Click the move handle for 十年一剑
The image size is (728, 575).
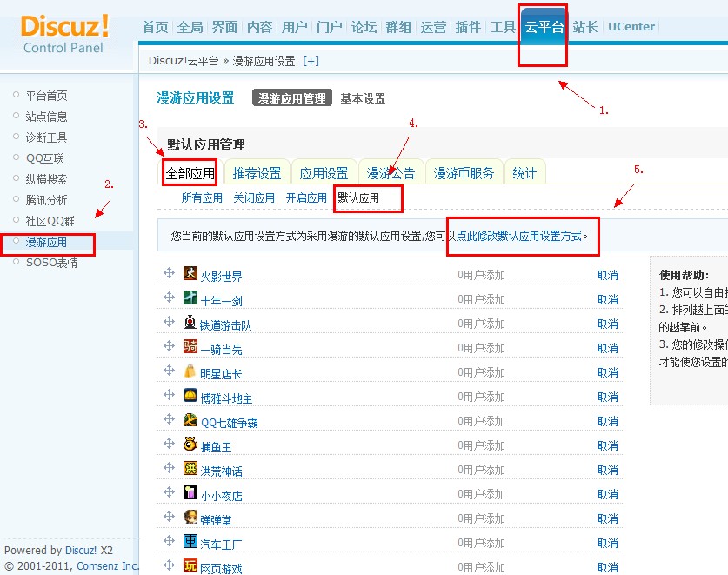169,298
